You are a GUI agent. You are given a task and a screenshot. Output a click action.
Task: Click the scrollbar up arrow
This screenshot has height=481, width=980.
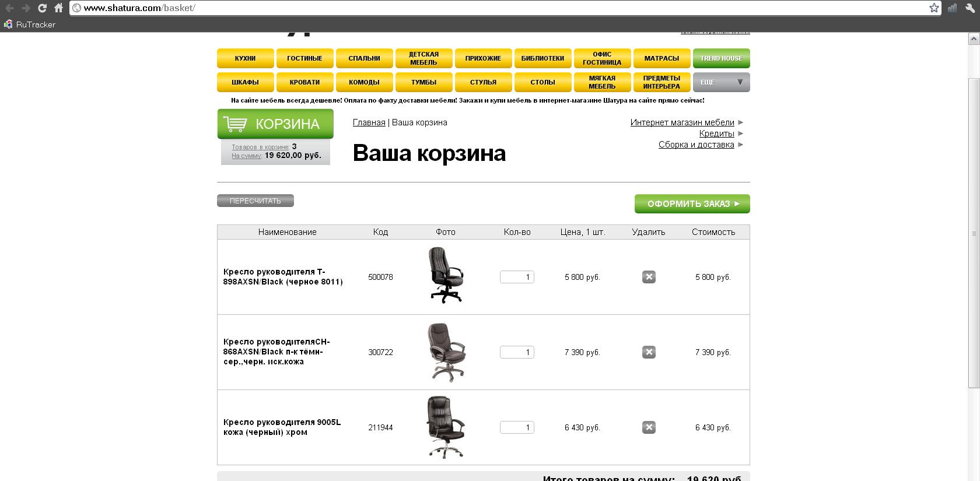tap(974, 38)
